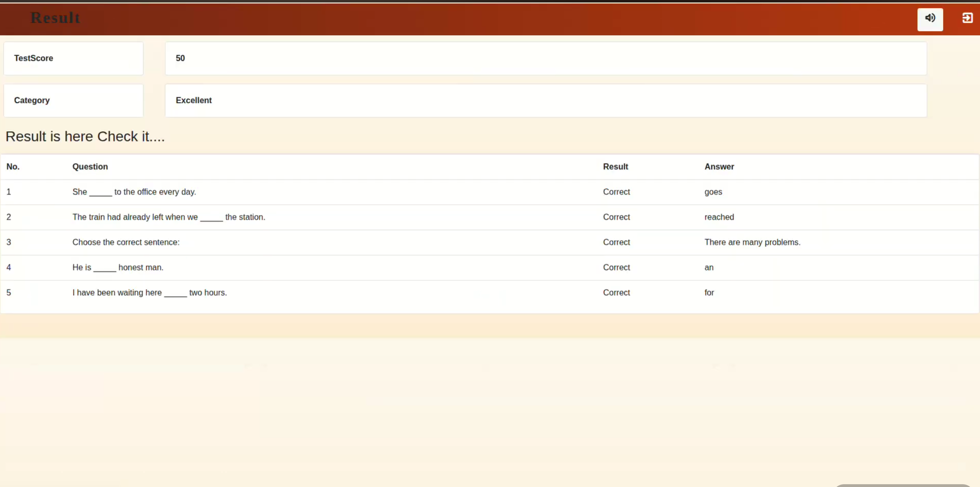Click answer 'There are many problems.'

pos(752,242)
